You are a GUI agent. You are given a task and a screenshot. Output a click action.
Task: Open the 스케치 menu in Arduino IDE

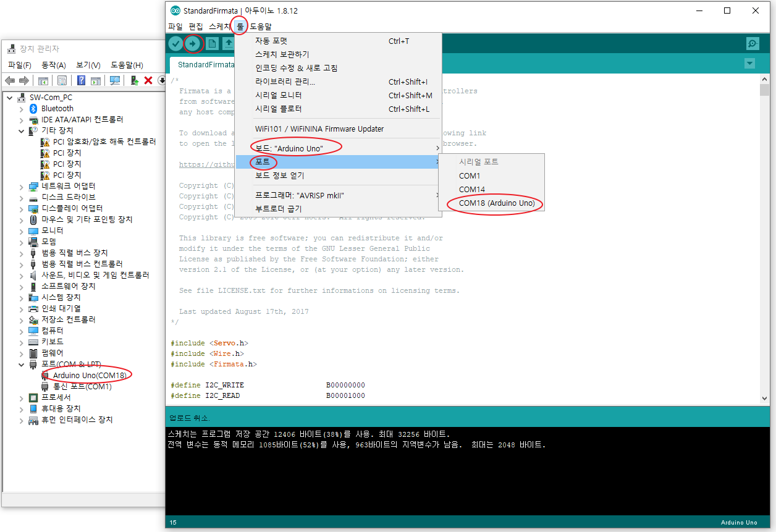click(220, 27)
